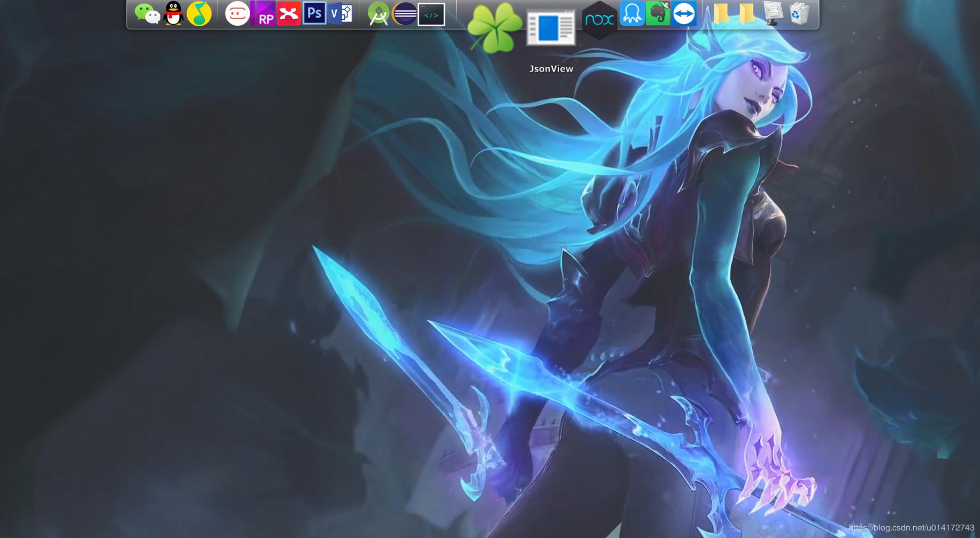The image size is (980, 538).
Task: Open the Nox emulator
Action: click(x=599, y=20)
